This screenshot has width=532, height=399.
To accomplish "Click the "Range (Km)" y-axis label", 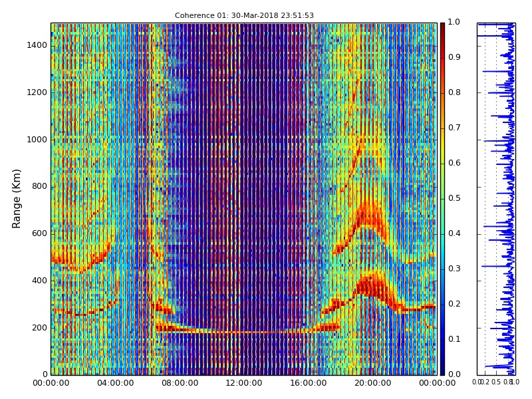I will click(x=16, y=199).
